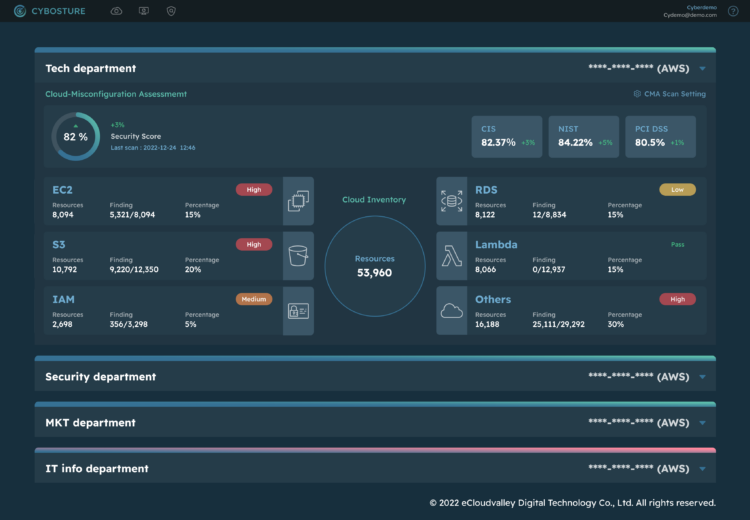Expand the IT info department section
Viewport: 750px width, 520px height.
703,469
